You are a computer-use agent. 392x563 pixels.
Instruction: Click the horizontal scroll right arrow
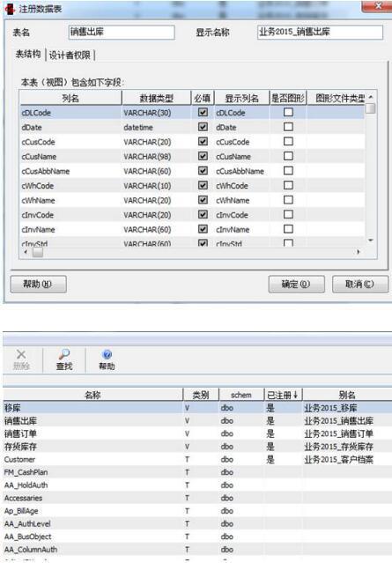[x=358, y=252]
